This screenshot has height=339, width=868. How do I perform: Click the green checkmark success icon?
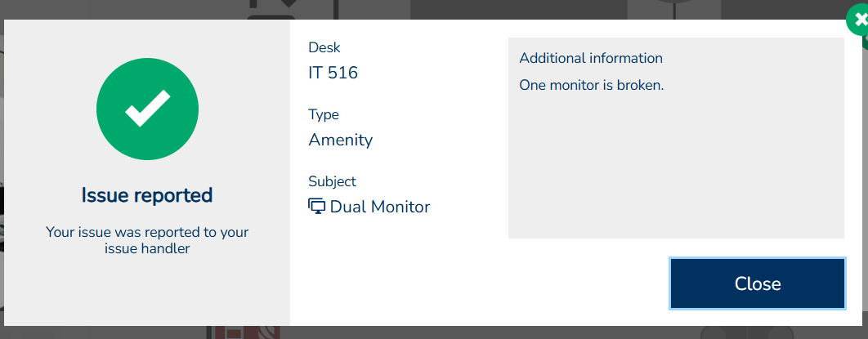(x=147, y=109)
